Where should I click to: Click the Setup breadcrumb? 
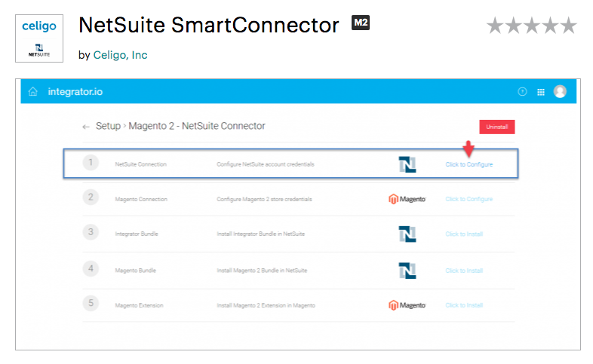click(108, 126)
